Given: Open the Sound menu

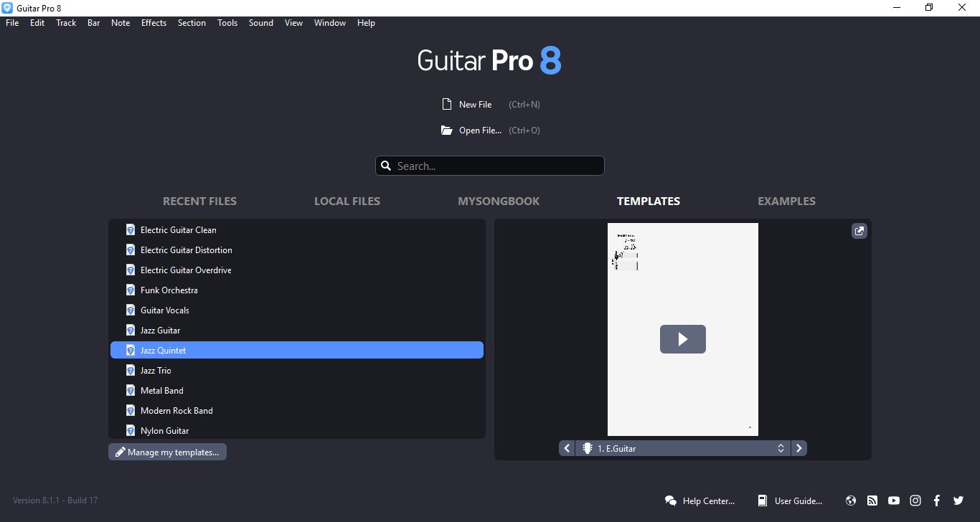Looking at the screenshot, I should (x=261, y=23).
